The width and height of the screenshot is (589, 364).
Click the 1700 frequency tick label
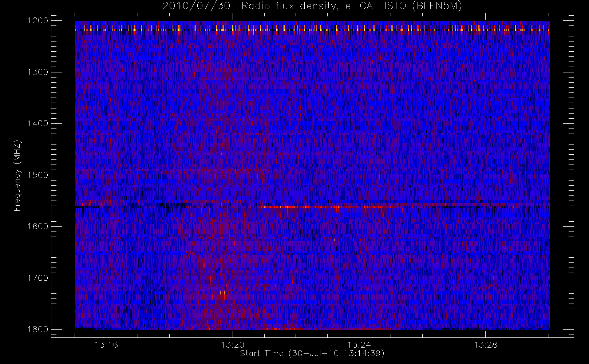click(x=38, y=278)
